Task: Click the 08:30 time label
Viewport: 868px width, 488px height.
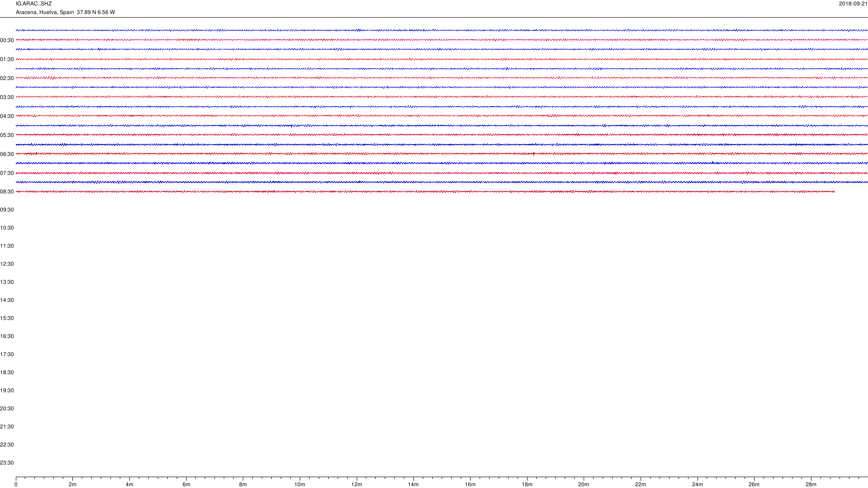Action: tap(7, 192)
